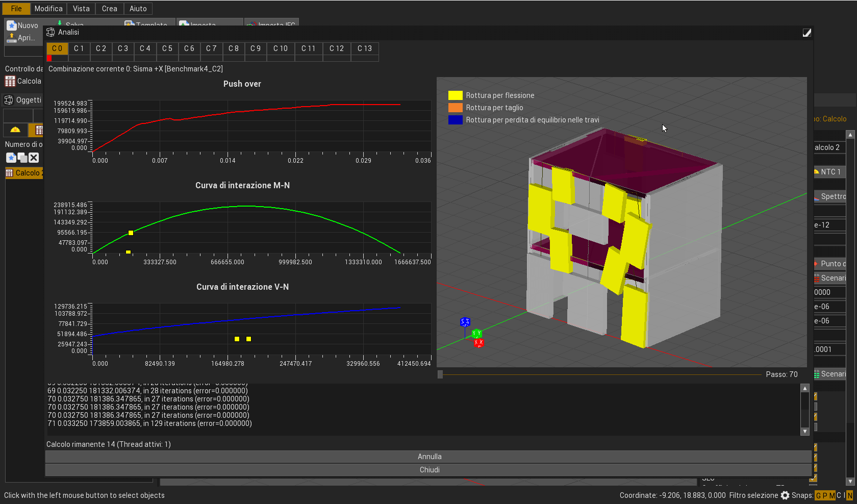
Task: Click the Calcola calculator icon
Action: tap(10, 81)
